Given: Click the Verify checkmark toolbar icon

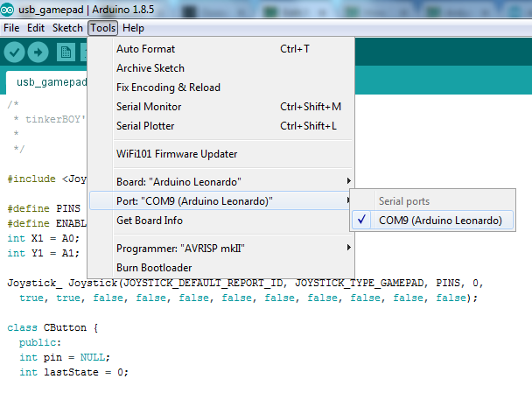Looking at the screenshot, I should (x=14, y=53).
